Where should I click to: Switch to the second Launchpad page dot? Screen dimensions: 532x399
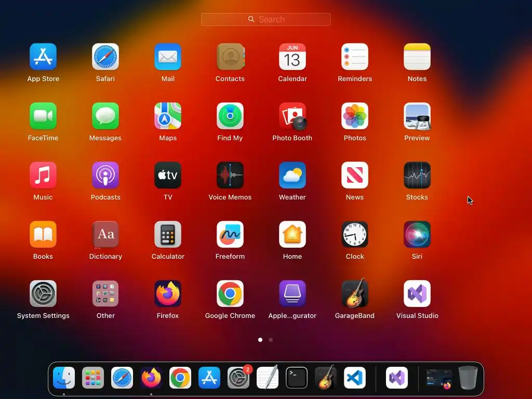tap(271, 340)
